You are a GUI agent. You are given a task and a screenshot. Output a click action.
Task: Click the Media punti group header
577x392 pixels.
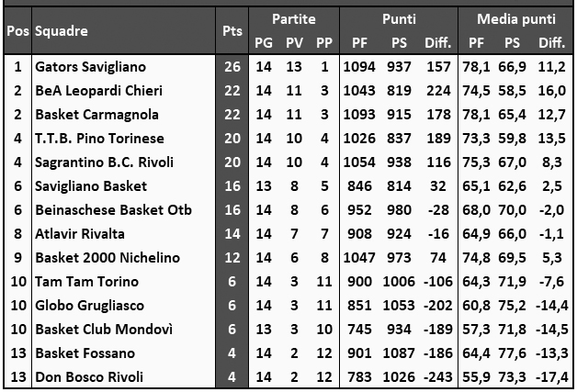pyautogui.click(x=515, y=18)
